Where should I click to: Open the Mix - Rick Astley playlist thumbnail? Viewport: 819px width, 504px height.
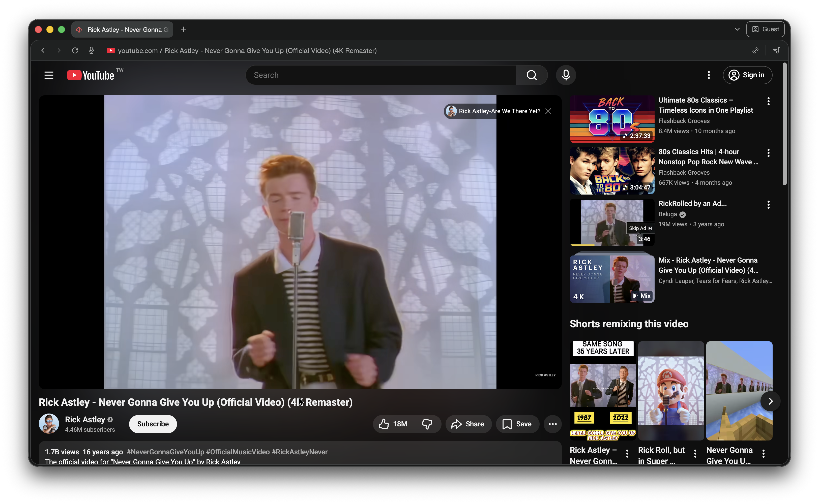612,279
